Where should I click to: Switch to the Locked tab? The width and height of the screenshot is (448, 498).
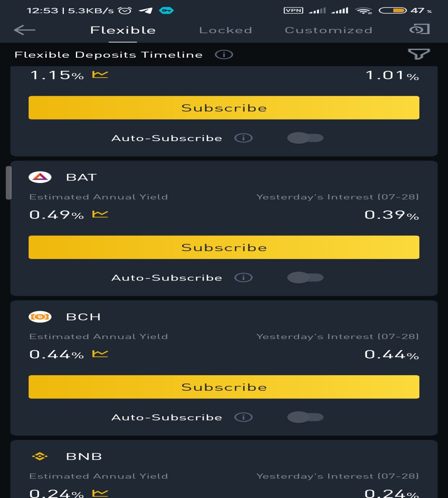226,30
